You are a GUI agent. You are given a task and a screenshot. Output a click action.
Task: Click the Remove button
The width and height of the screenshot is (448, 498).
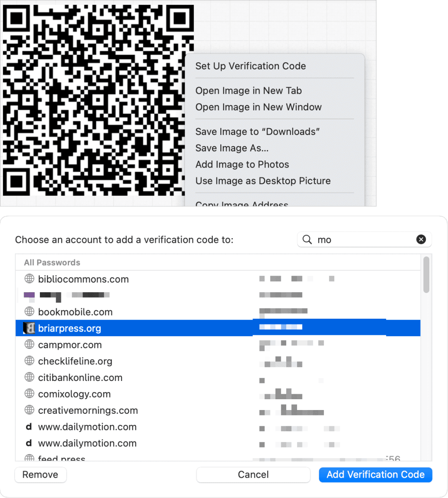(x=40, y=475)
